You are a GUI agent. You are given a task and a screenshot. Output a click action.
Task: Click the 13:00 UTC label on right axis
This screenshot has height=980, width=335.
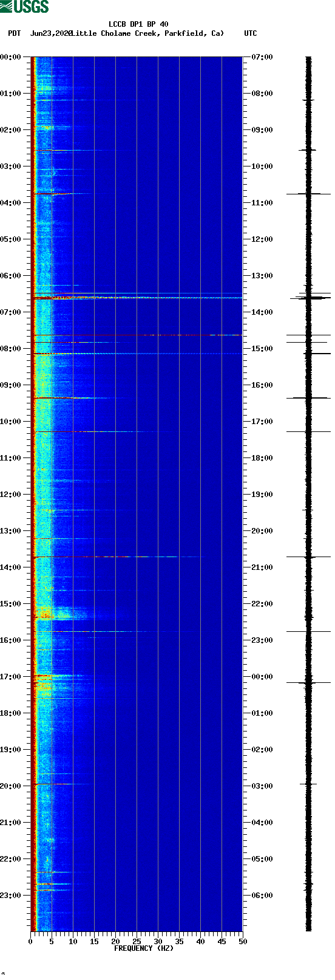(x=262, y=276)
